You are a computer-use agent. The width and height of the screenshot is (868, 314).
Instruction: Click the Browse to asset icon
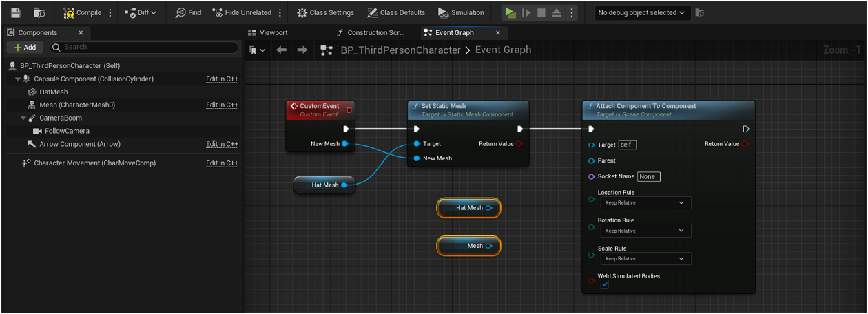39,12
